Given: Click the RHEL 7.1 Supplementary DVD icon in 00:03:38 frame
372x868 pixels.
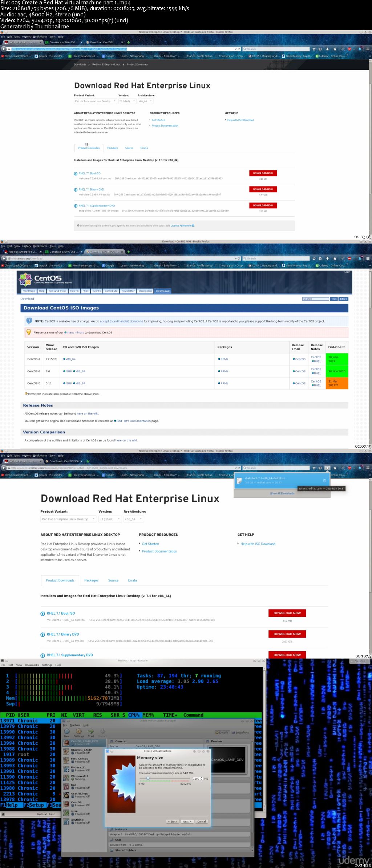Looking at the screenshot, I should click(76, 206).
